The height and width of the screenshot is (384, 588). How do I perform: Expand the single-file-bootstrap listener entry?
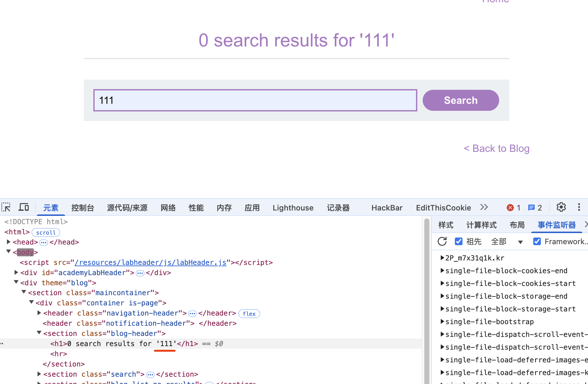[442, 322]
